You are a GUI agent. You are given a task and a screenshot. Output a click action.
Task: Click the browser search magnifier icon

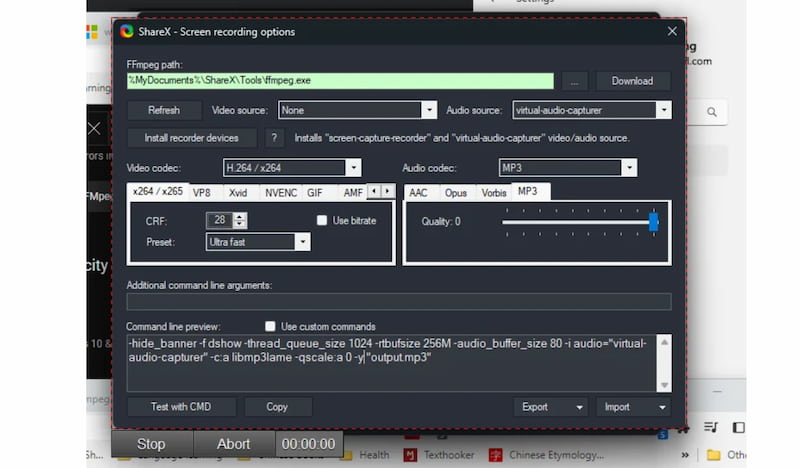click(714, 113)
